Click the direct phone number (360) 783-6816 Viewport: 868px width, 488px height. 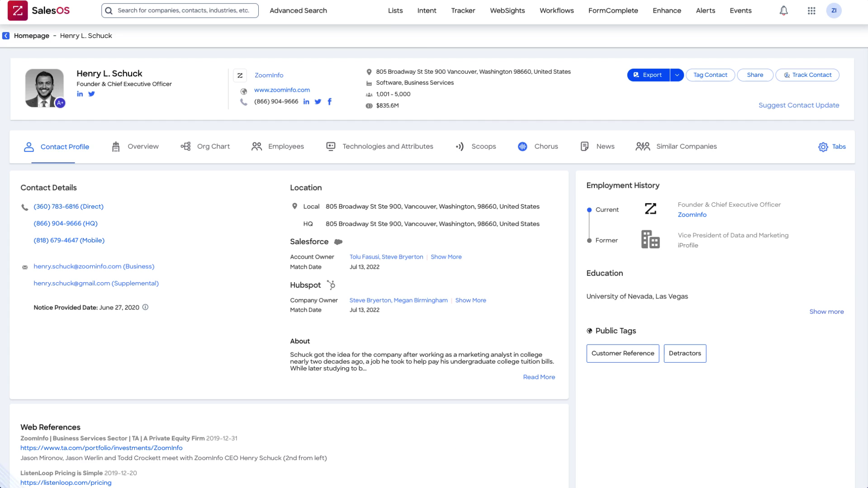click(x=68, y=207)
